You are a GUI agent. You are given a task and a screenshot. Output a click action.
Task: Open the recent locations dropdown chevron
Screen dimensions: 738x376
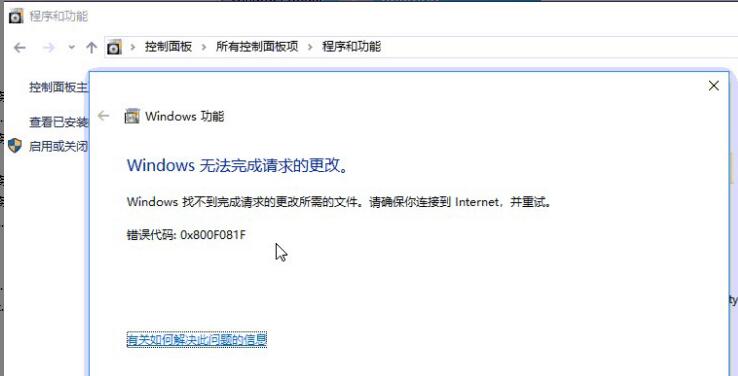tap(72, 48)
